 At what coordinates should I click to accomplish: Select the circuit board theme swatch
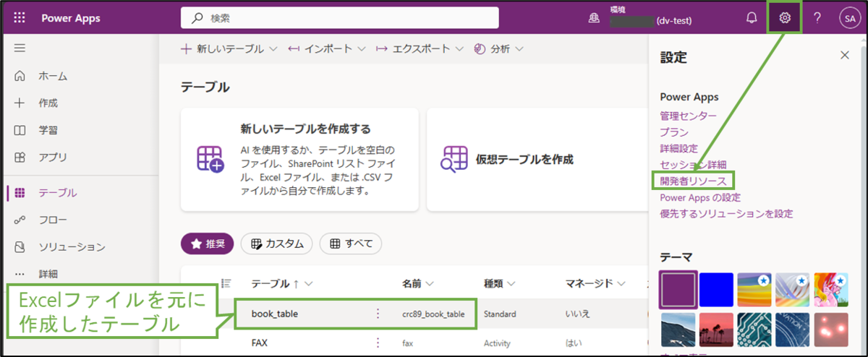pyautogui.click(x=754, y=330)
